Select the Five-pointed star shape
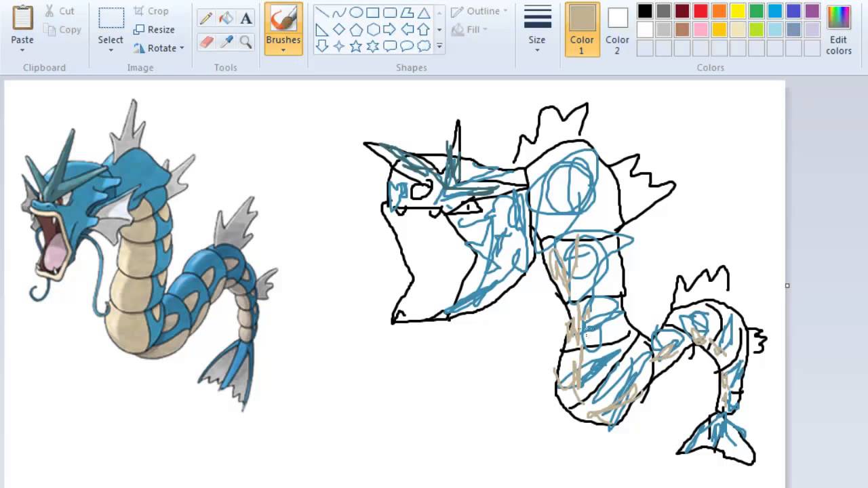The width and height of the screenshot is (868, 488). (x=355, y=45)
